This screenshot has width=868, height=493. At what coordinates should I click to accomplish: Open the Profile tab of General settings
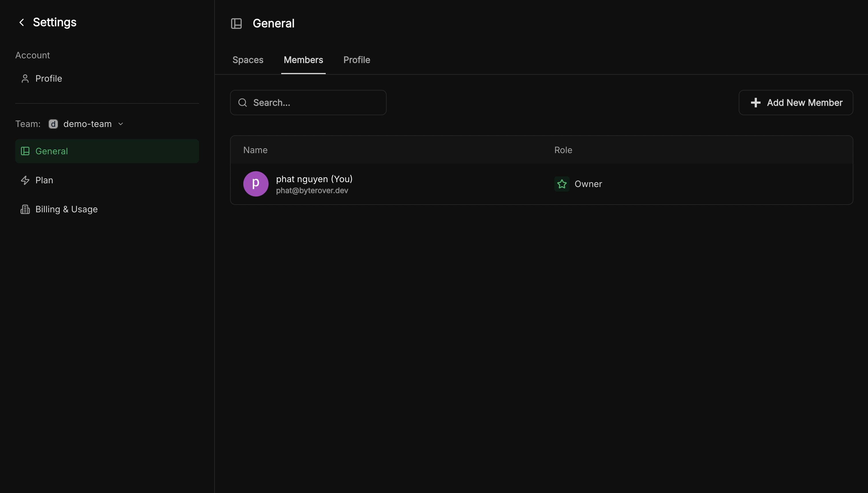coord(357,59)
